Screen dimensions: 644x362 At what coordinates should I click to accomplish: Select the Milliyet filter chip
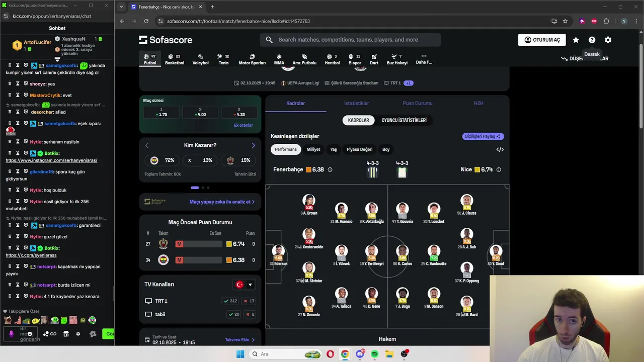(313, 149)
